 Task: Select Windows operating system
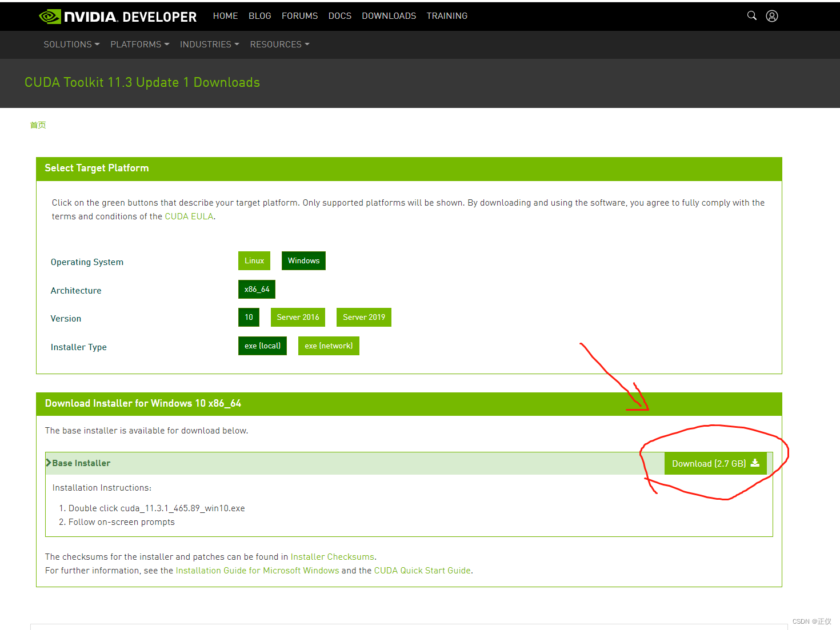tap(303, 260)
